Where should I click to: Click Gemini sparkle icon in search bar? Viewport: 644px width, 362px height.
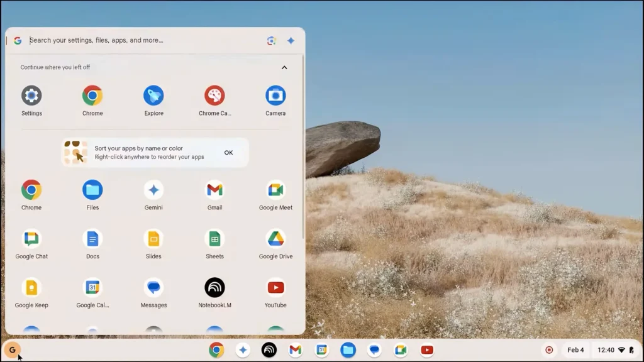pos(291,40)
